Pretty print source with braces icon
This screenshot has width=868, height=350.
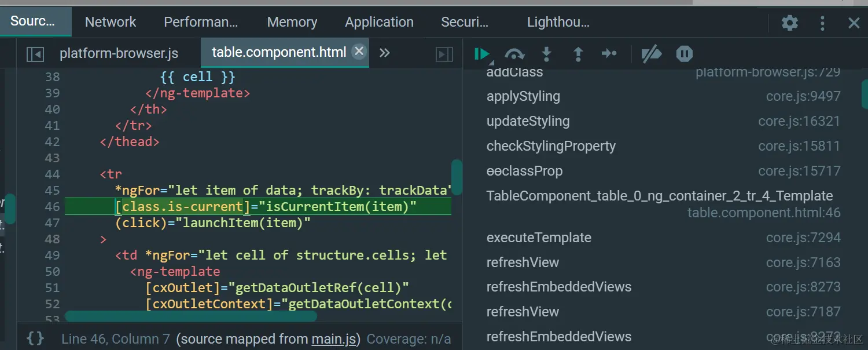35,338
